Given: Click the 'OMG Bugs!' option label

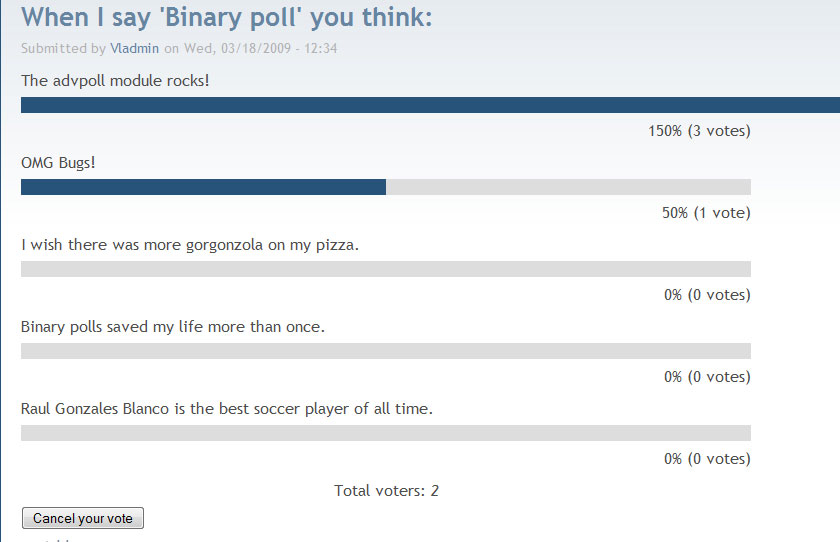Looking at the screenshot, I should (x=58, y=162).
